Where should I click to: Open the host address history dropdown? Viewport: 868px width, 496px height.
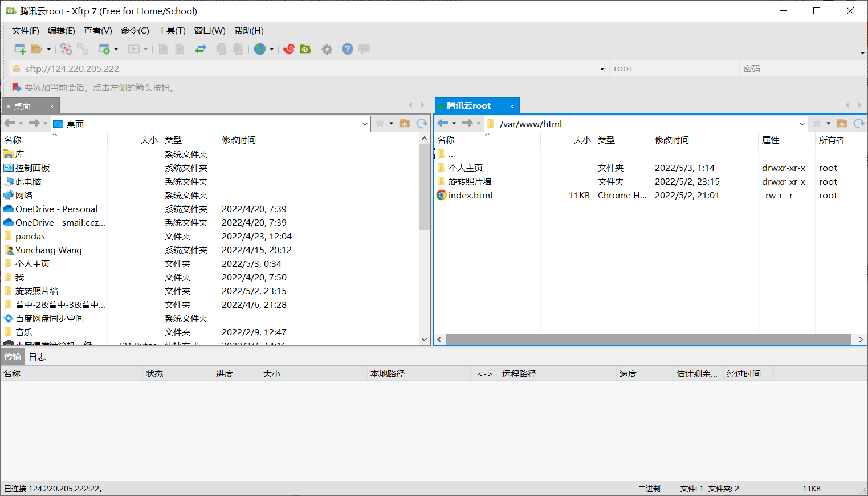click(602, 68)
